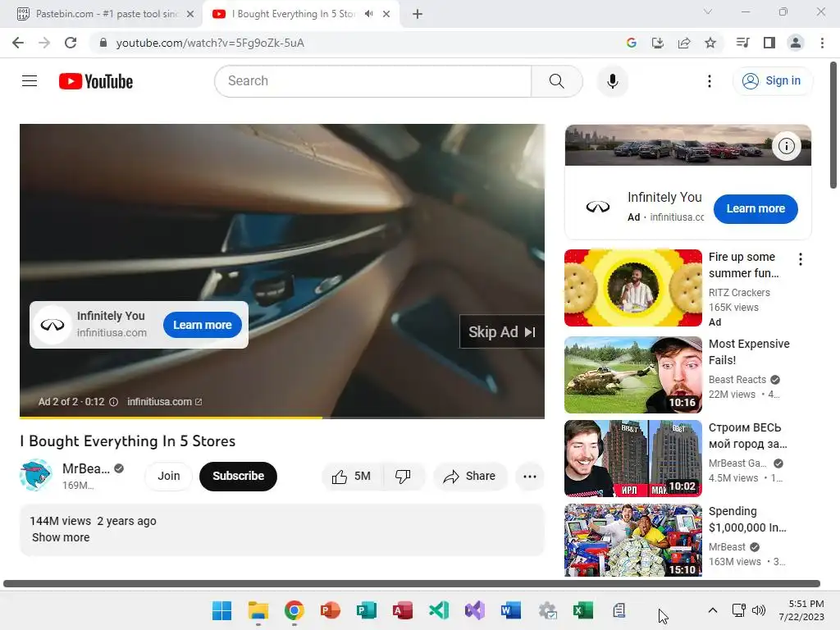Open Строим ВЕСЬ мой город video thumbnail
The image size is (840, 630).
click(632, 459)
